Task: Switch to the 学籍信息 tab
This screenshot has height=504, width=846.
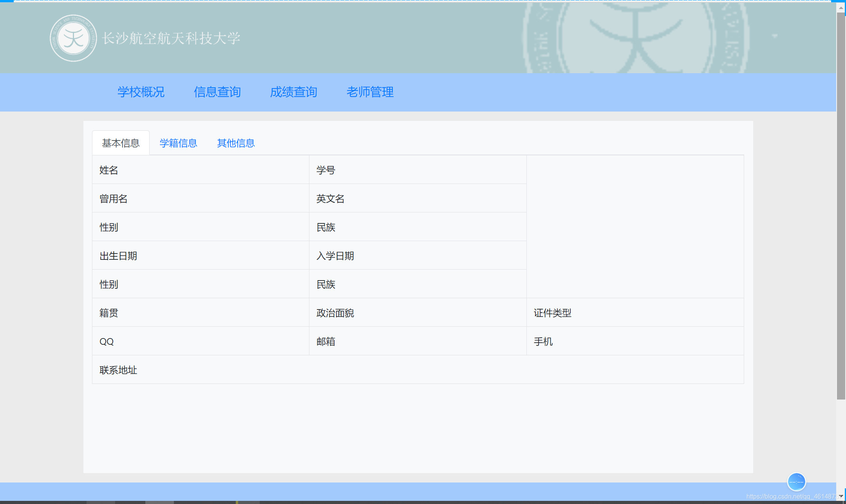Action: pyautogui.click(x=178, y=143)
